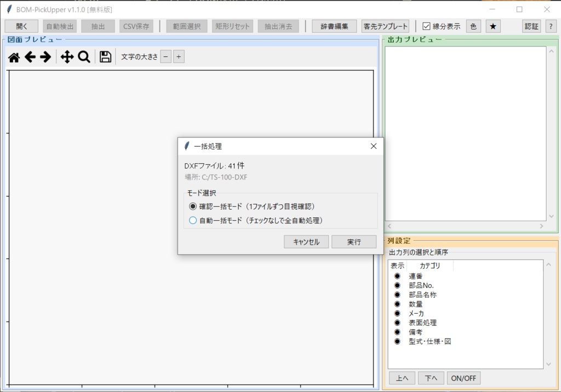The image size is (561, 392).
Task: Maximize the BOM-PickUpper window
Action: point(519,9)
